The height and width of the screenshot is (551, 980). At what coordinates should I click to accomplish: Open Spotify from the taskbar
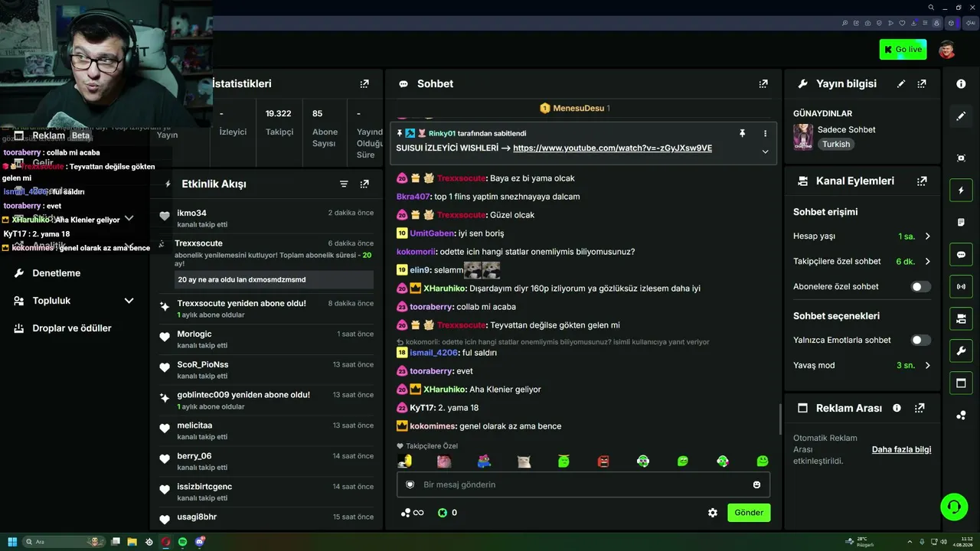pyautogui.click(x=183, y=542)
